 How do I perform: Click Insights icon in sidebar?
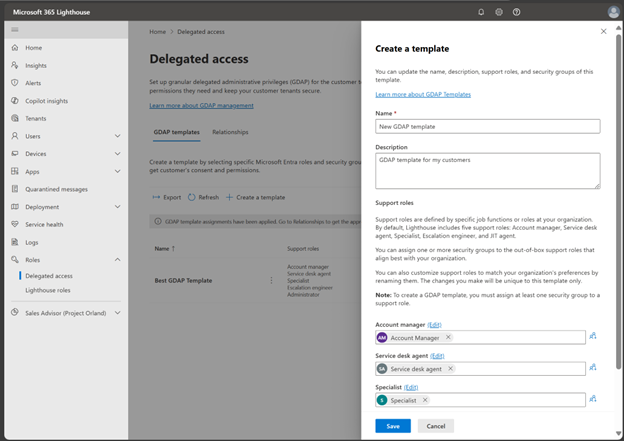pos(15,65)
